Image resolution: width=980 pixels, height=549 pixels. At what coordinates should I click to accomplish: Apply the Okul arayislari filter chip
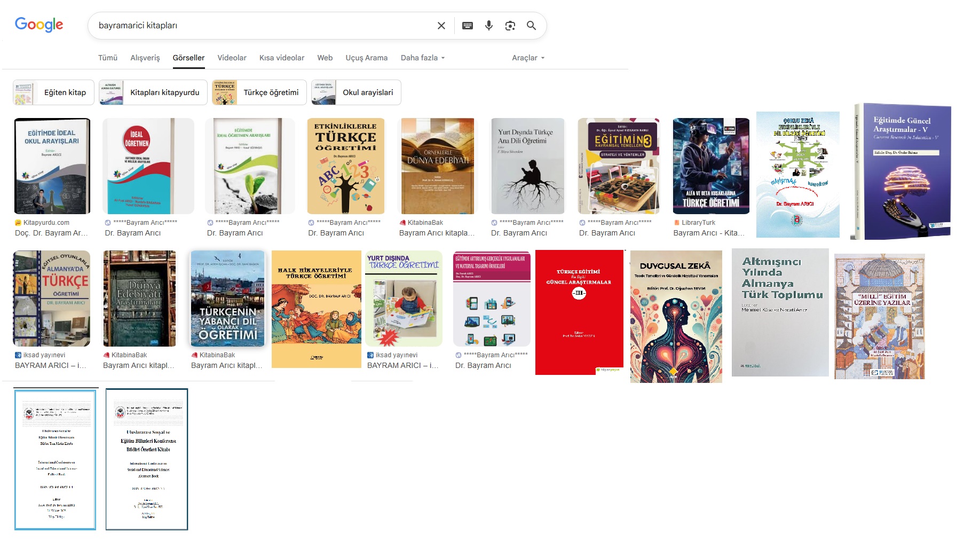pyautogui.click(x=356, y=92)
